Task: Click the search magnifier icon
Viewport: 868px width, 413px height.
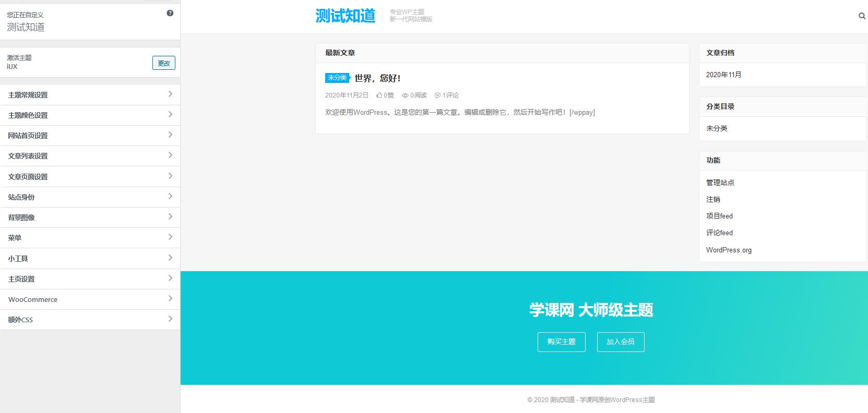Action: coord(862,16)
